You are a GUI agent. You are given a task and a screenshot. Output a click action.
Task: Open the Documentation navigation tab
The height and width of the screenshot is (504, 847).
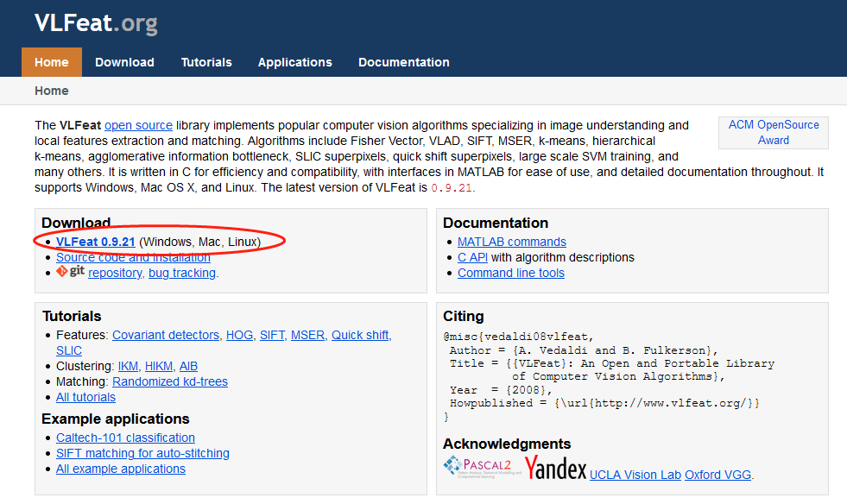(x=404, y=62)
